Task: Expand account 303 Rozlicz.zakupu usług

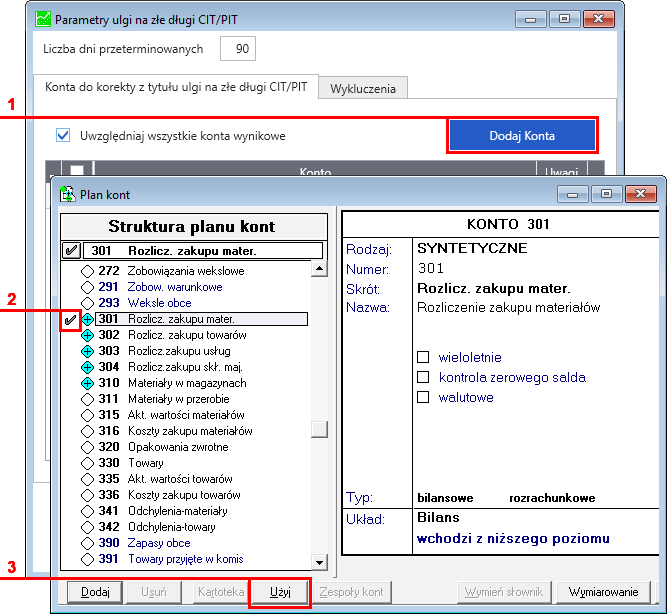Action: 87,351
